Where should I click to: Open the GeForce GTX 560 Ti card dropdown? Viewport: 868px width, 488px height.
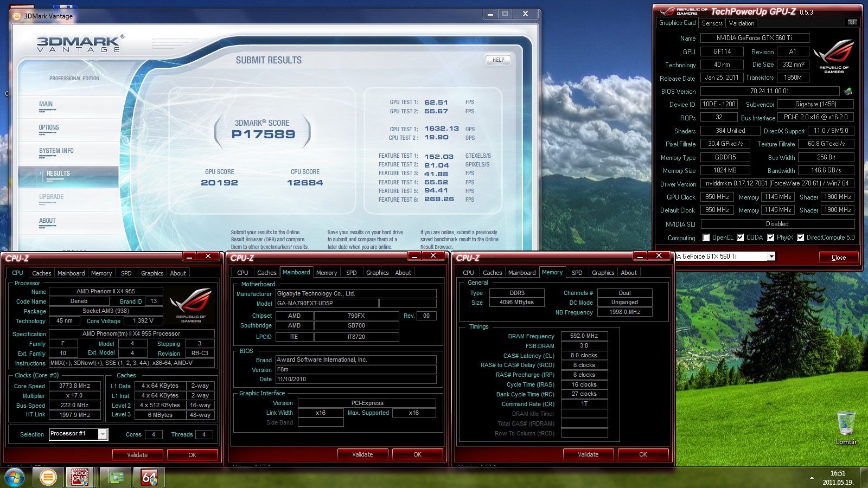pyautogui.click(x=771, y=256)
